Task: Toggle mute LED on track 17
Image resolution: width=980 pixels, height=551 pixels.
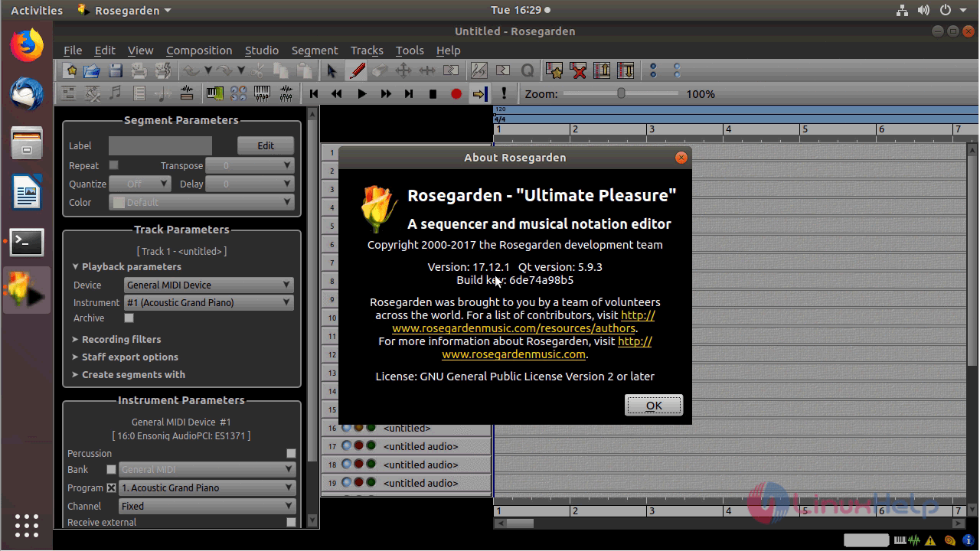Action: (x=347, y=445)
